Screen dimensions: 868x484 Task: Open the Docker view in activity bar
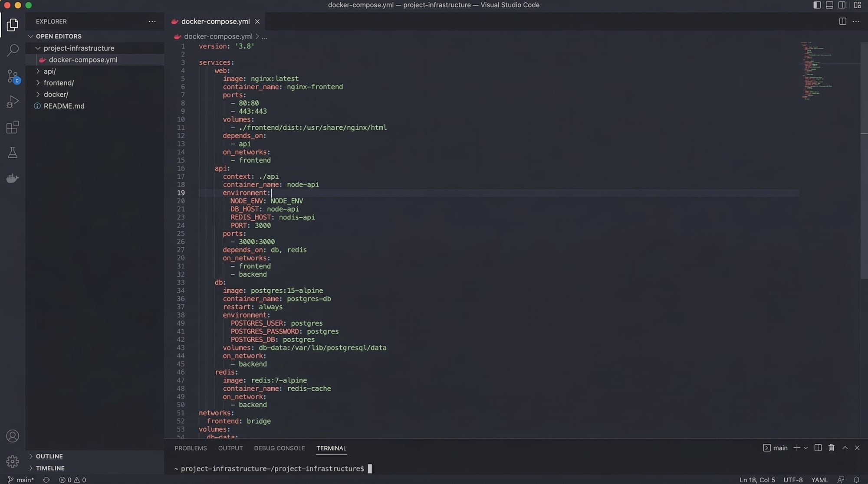(13, 178)
